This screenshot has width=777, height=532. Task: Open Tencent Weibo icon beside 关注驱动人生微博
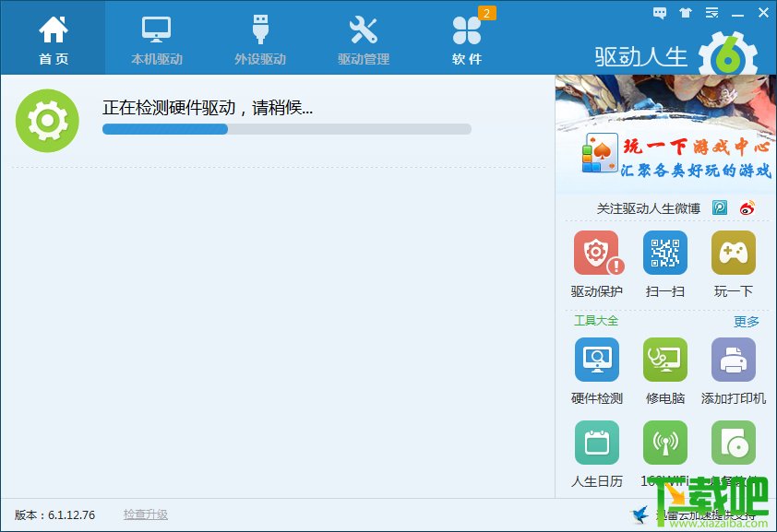(x=720, y=207)
